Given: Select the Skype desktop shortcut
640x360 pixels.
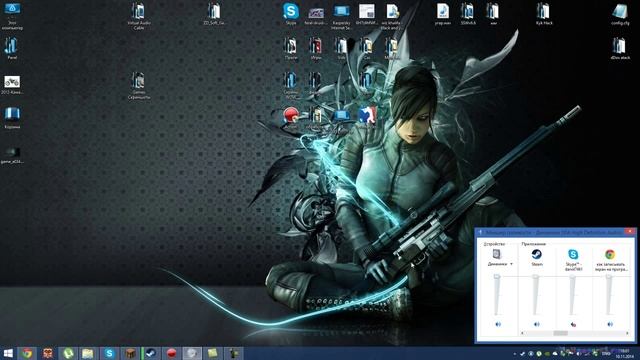Looking at the screenshot, I should coord(291,14).
